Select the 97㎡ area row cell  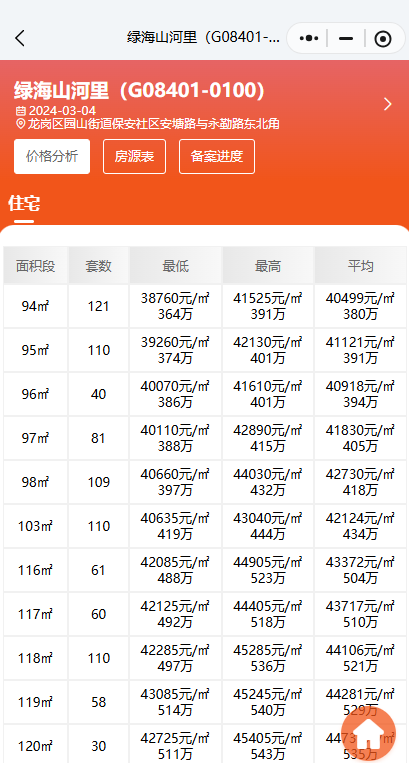[x=36, y=438]
